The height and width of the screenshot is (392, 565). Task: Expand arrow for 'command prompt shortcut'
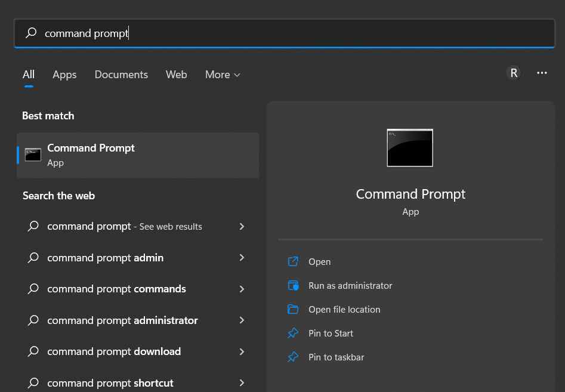(242, 382)
